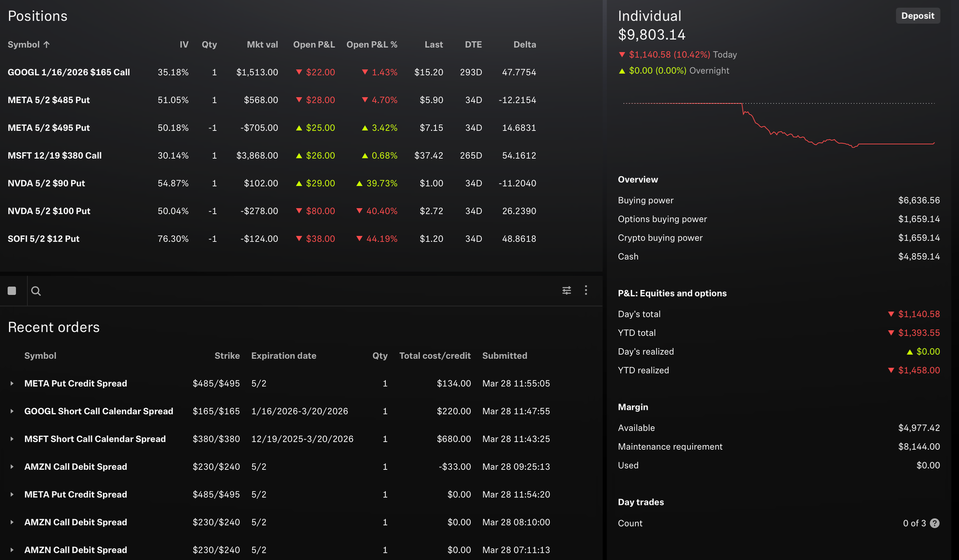Select SOFI 5/2 $12 Put position
The image size is (959, 560).
pos(44,239)
